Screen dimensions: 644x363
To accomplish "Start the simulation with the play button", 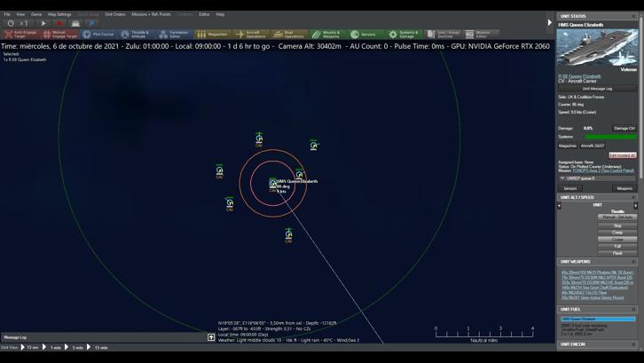I will pyautogui.click(x=43, y=23).
